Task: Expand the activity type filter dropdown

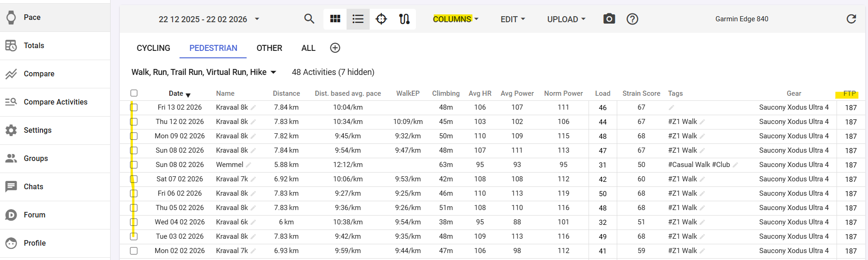Action: (x=273, y=72)
